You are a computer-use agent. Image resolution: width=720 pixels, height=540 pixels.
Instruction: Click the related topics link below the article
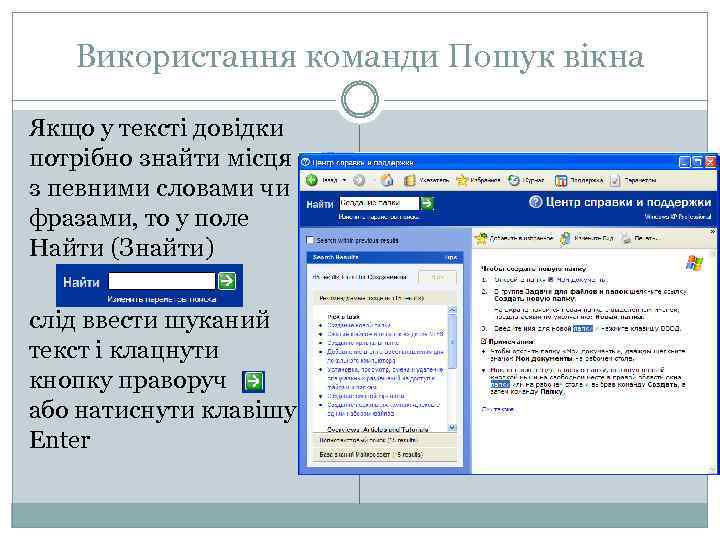(497, 410)
